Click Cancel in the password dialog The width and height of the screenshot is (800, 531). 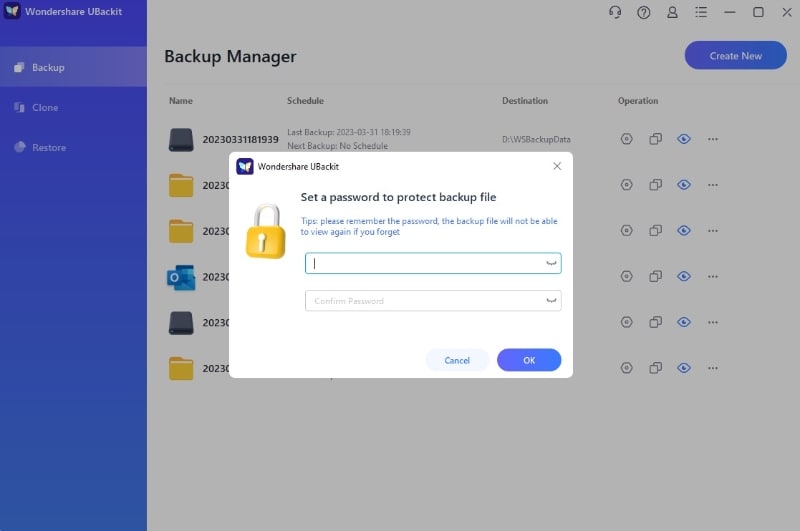coord(457,360)
